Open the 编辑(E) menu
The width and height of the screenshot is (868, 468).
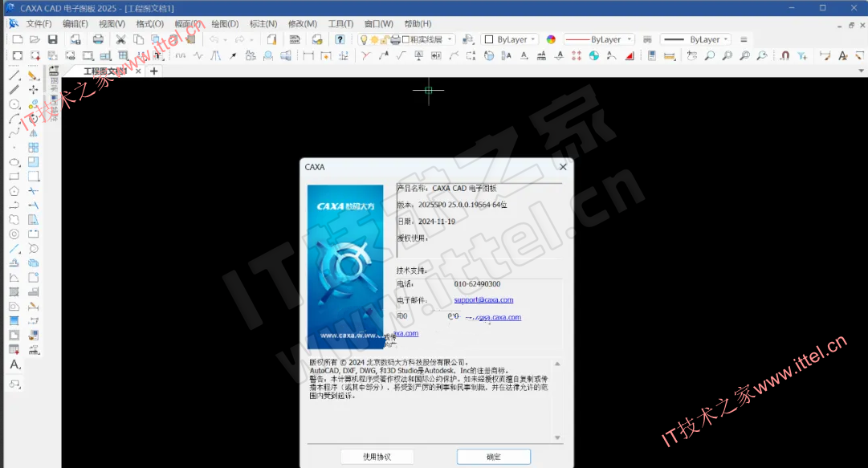(75, 24)
